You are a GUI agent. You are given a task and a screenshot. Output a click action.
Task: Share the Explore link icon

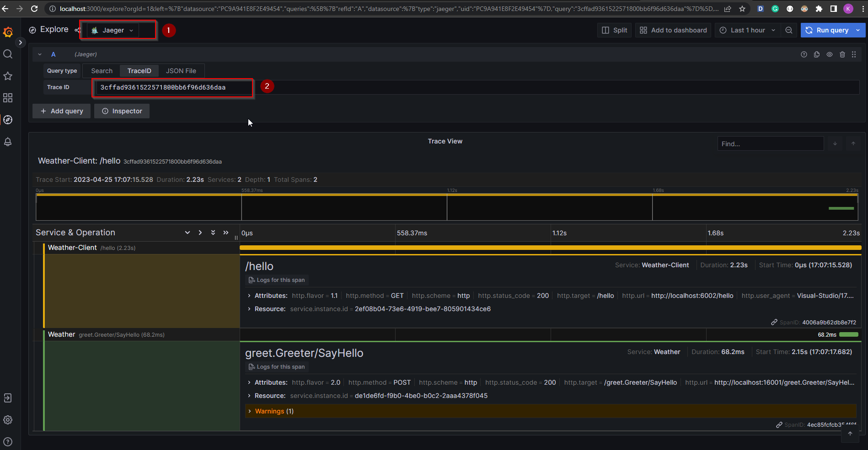pos(77,30)
